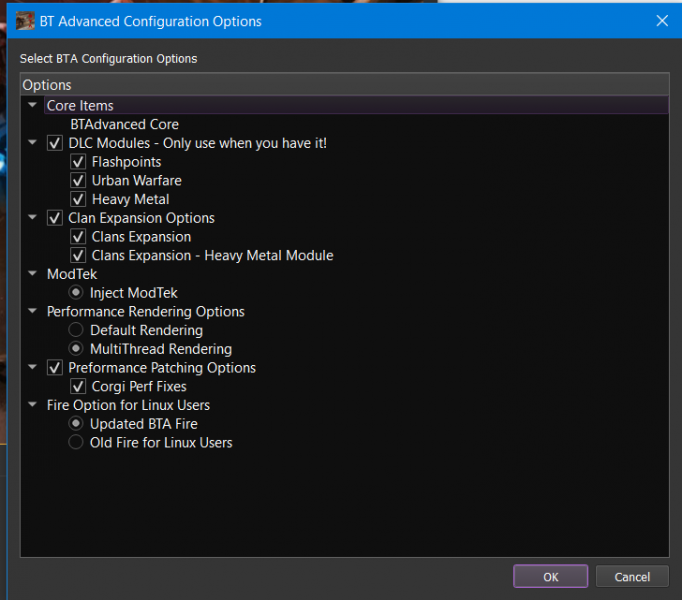Uncheck the Clans Expansion checkbox
The height and width of the screenshot is (600, 682).
77,237
